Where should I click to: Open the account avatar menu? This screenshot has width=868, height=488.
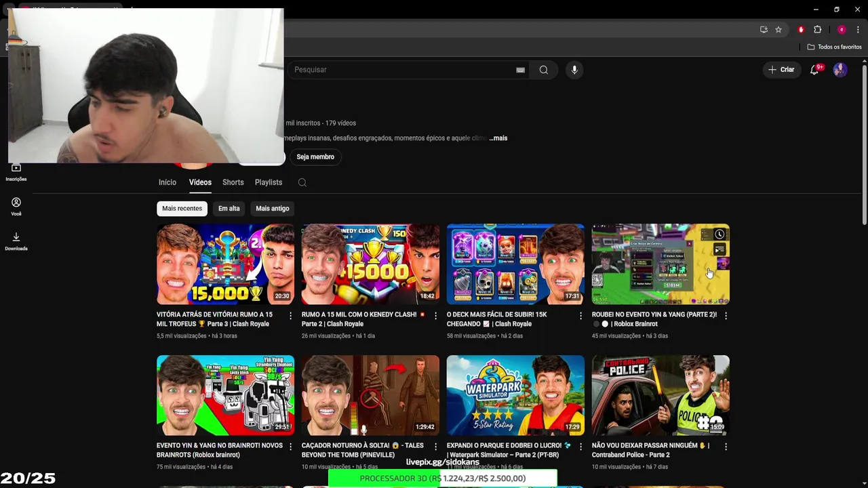click(x=840, y=70)
